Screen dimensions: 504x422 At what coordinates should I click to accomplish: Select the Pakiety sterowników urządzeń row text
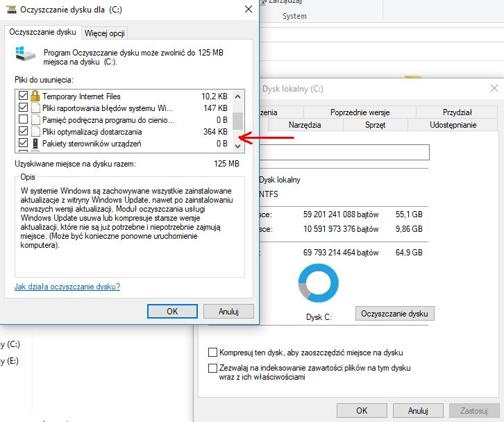pyautogui.click(x=92, y=144)
